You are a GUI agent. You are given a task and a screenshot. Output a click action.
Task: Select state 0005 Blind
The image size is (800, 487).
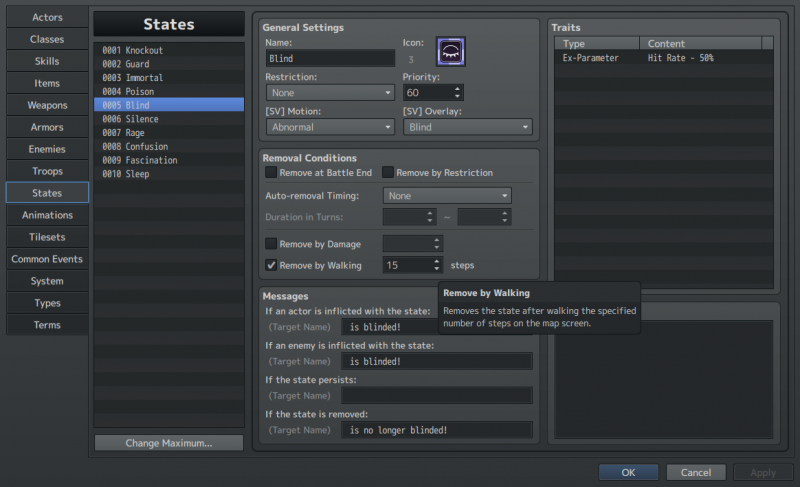169,105
